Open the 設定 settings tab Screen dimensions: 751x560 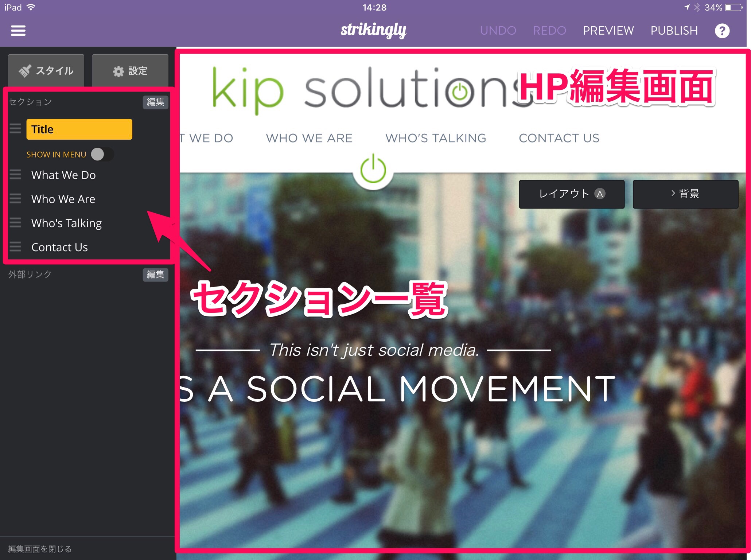click(x=130, y=71)
